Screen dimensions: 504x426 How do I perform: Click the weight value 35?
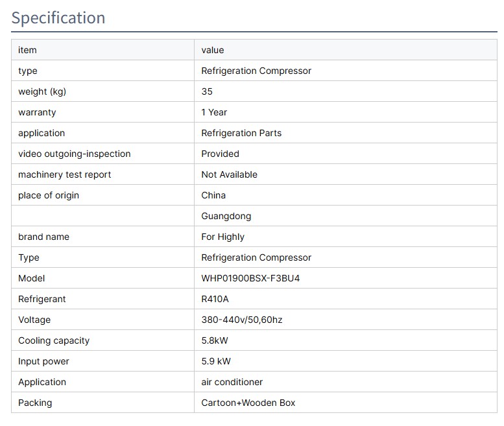click(207, 91)
